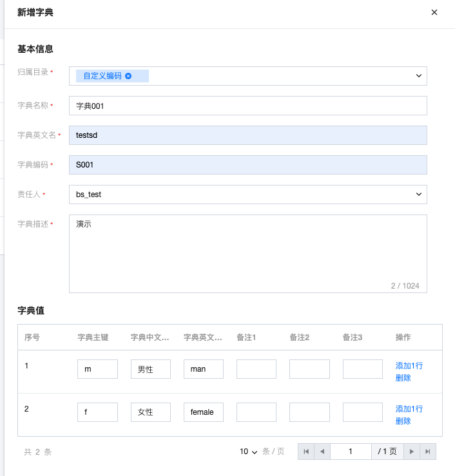455x476 pixels.
Task: Click the 男性 input field
Action: (151, 369)
